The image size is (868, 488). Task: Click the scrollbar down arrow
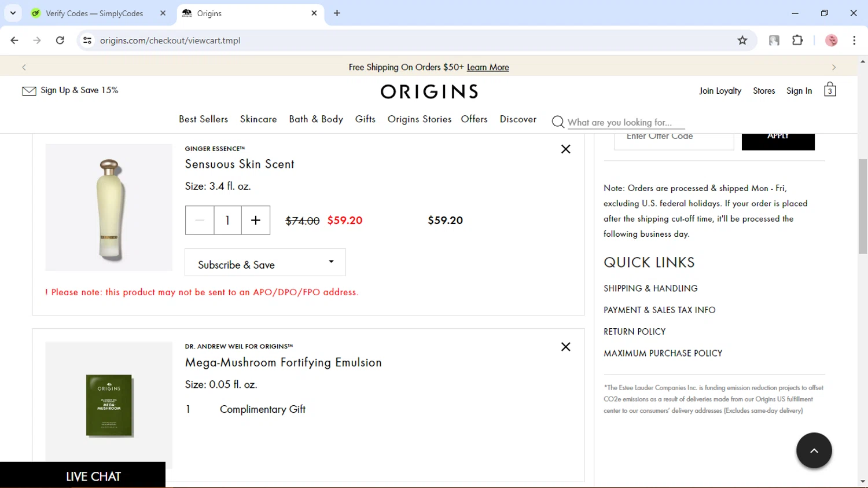click(x=863, y=481)
